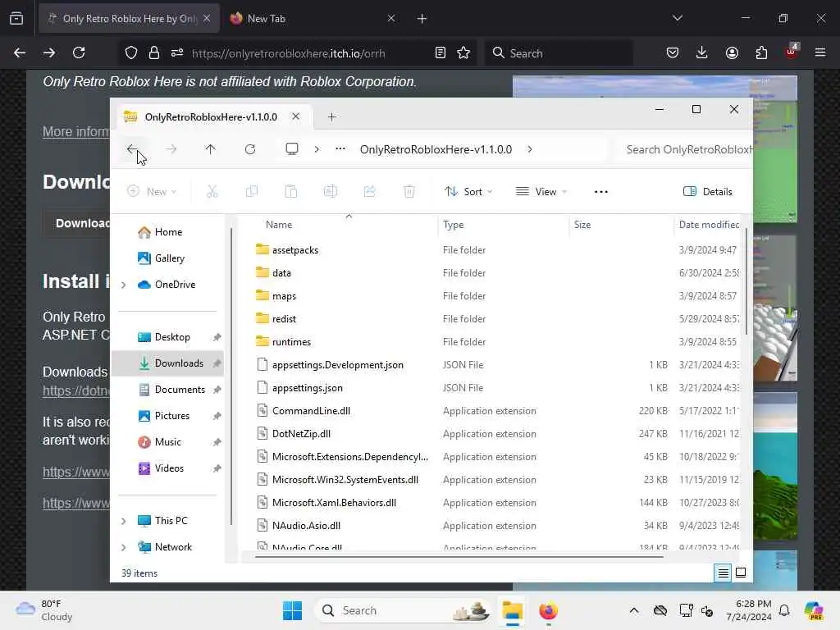Show hidden system tray icons
This screenshot has width=840, height=630.
634,610
